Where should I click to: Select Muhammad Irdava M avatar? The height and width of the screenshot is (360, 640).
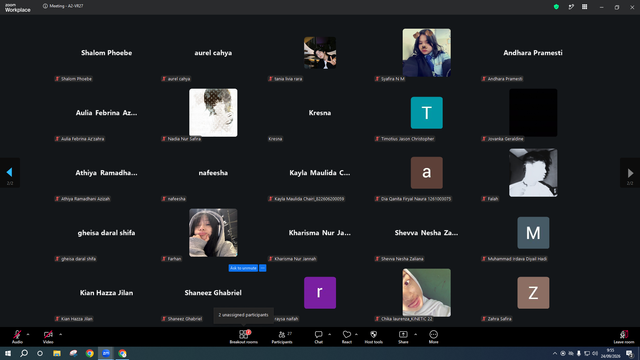click(x=533, y=233)
